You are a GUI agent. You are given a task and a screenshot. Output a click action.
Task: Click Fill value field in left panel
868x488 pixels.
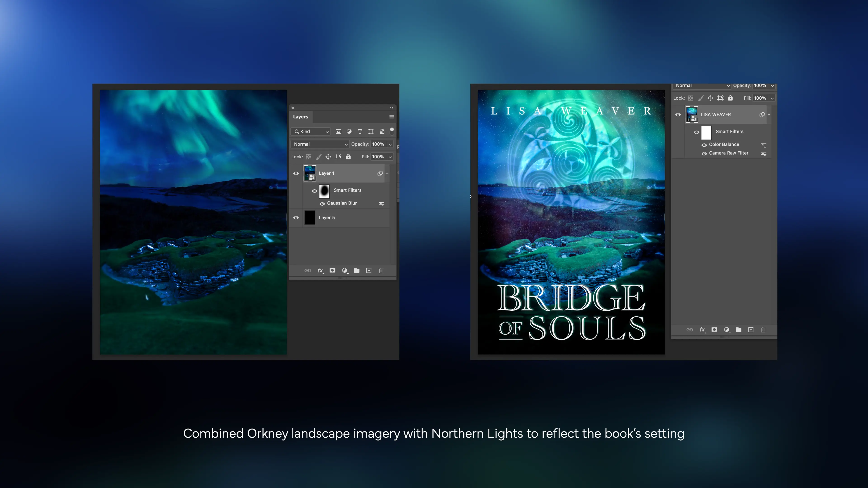[x=378, y=157]
